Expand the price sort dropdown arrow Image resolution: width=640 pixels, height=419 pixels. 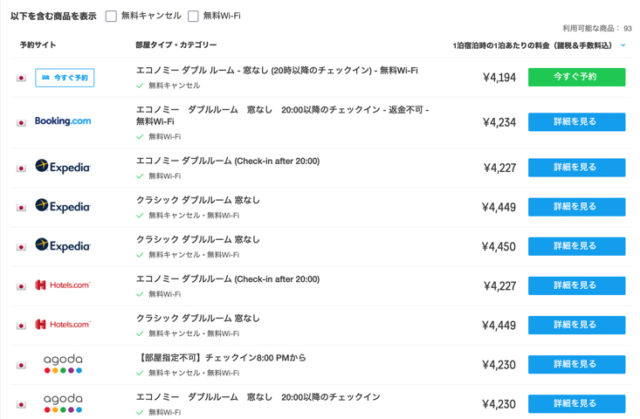click(623, 45)
